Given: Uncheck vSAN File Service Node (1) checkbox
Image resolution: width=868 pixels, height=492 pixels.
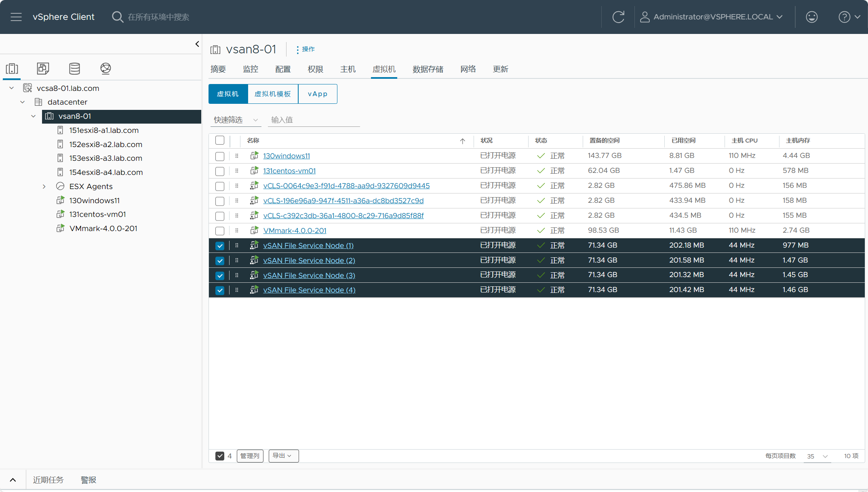Looking at the screenshot, I should click(x=220, y=246).
